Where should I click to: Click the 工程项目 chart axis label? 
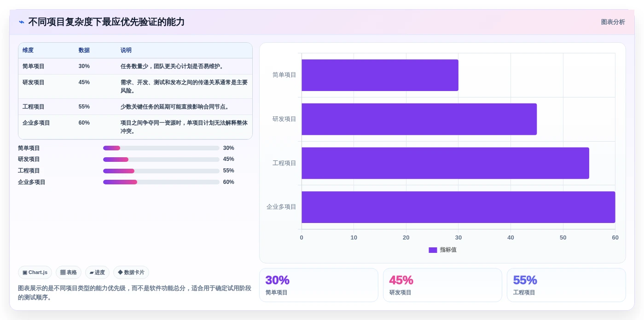click(x=284, y=163)
